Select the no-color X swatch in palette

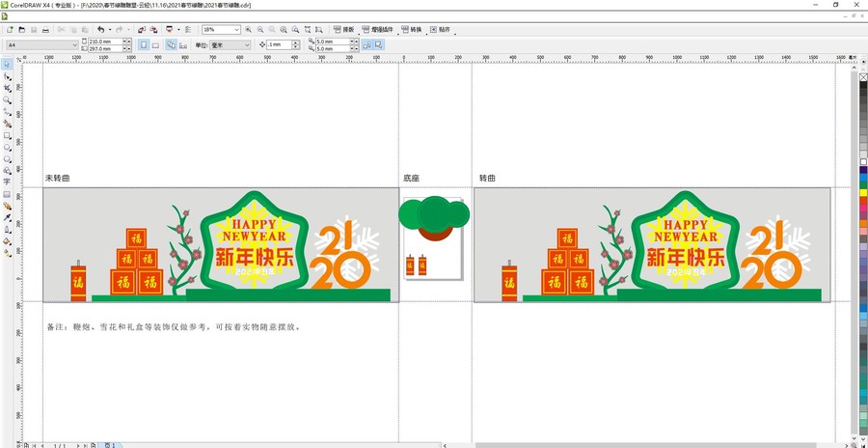[x=863, y=77]
